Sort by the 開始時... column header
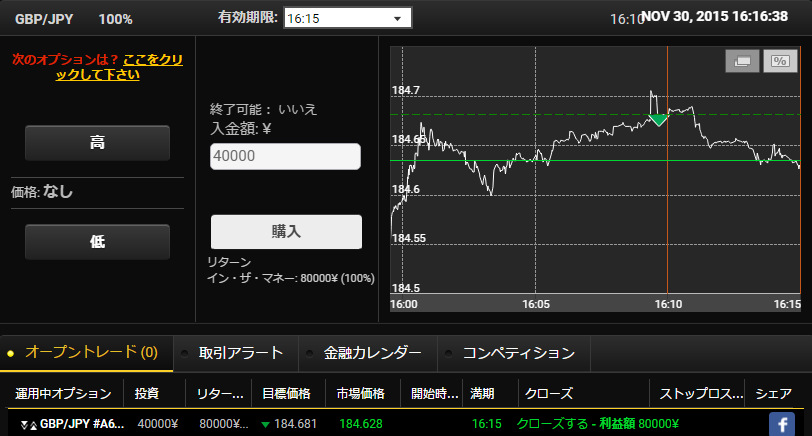This screenshot has width=812, height=436. click(434, 394)
